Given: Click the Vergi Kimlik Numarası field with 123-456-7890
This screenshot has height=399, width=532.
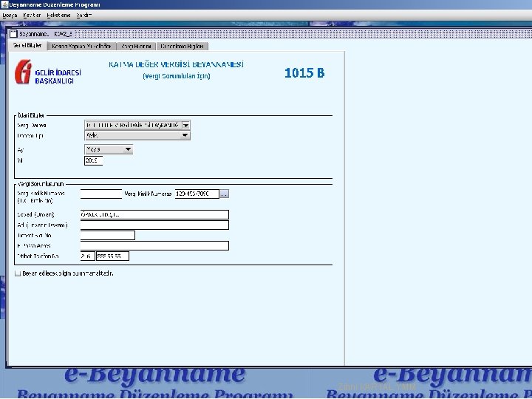Looking at the screenshot, I should tap(197, 194).
